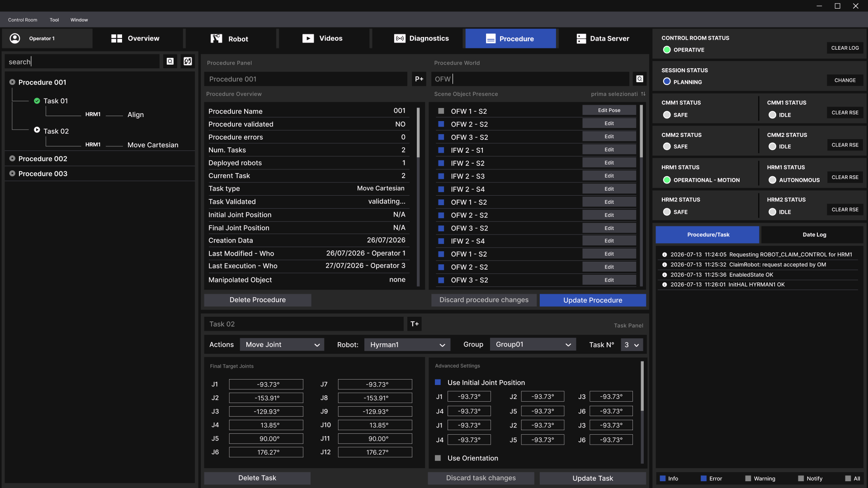This screenshot has width=868, height=488.
Task: Click the log entry bullet for Requesting ROBOT_CLAIM_CONTROL
Action: 665,255
